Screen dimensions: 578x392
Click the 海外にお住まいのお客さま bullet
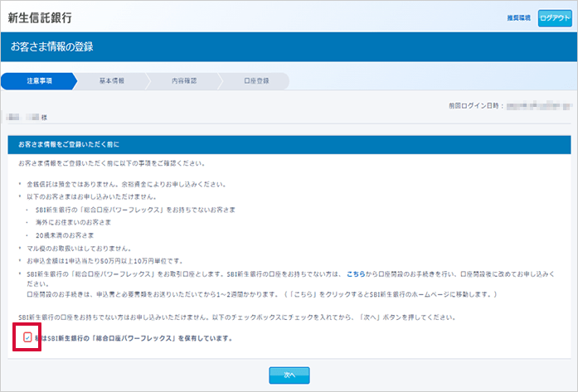coord(73,222)
